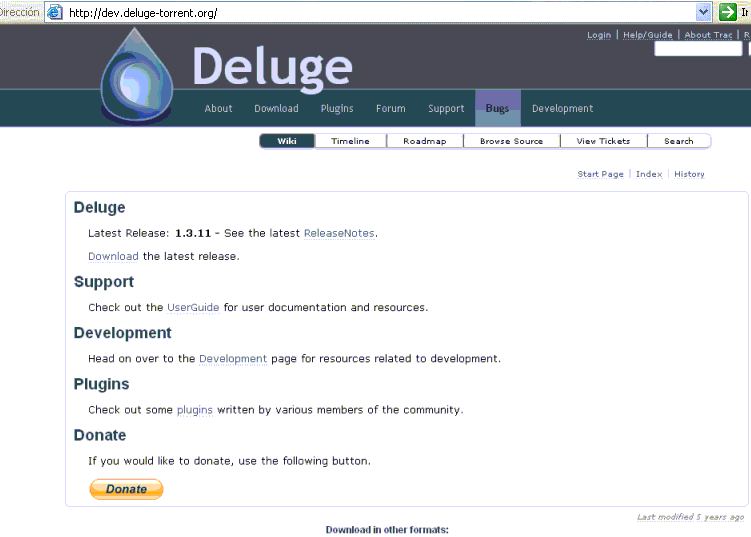Click the green Go arrow button

(728, 11)
